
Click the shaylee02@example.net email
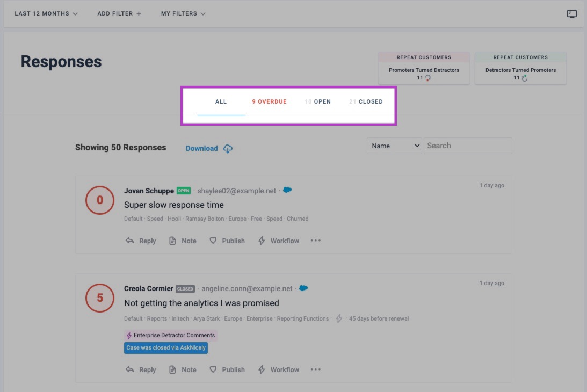(x=237, y=191)
